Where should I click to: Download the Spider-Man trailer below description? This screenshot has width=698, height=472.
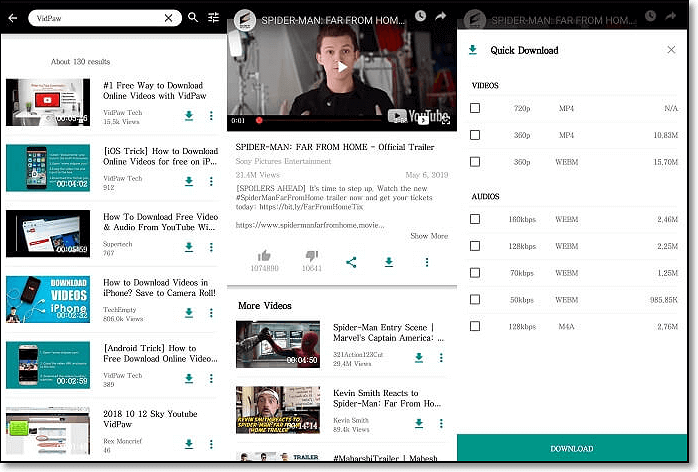tap(389, 262)
